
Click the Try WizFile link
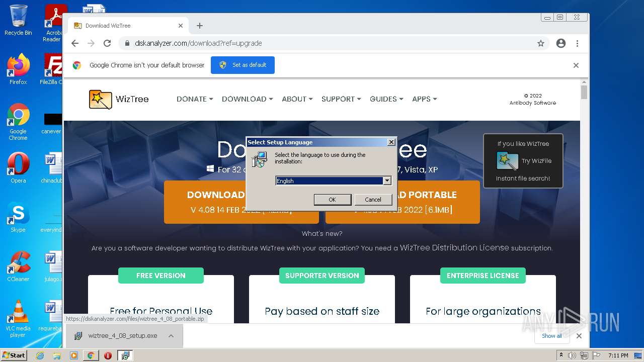pos(536,161)
